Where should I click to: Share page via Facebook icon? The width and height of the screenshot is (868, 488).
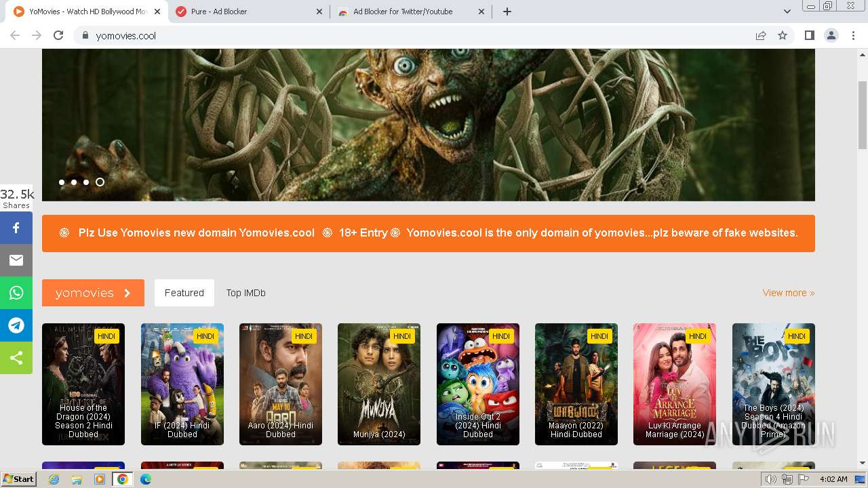[x=16, y=228]
